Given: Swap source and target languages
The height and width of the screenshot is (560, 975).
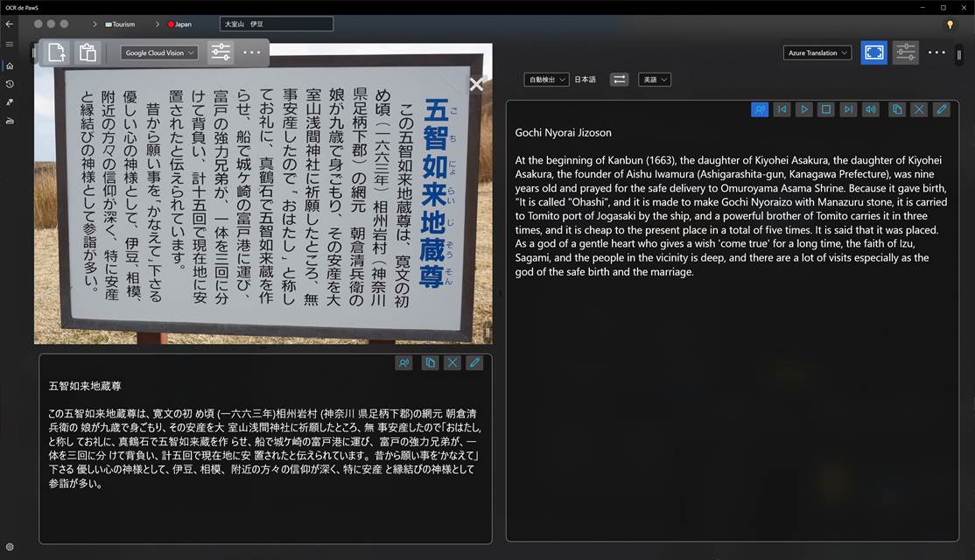Looking at the screenshot, I should tap(619, 80).
